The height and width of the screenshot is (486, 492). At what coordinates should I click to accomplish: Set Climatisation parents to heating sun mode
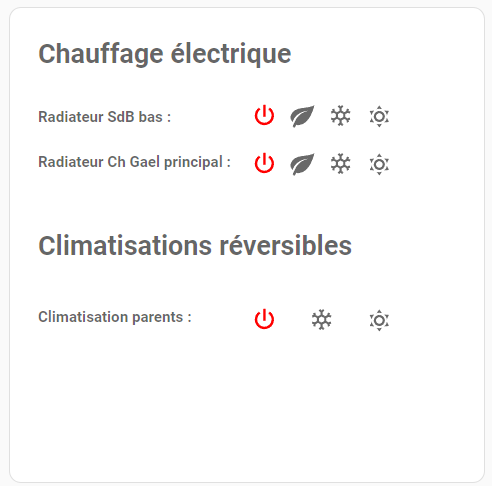pyautogui.click(x=379, y=320)
